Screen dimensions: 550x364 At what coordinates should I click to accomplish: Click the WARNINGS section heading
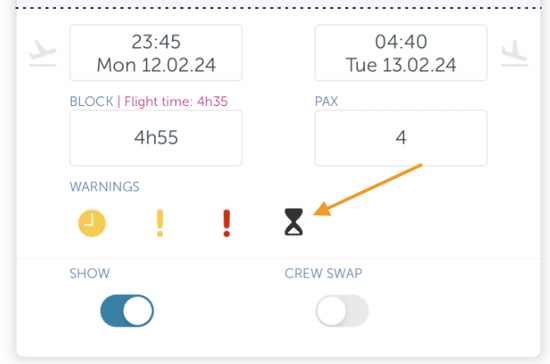coord(105,187)
